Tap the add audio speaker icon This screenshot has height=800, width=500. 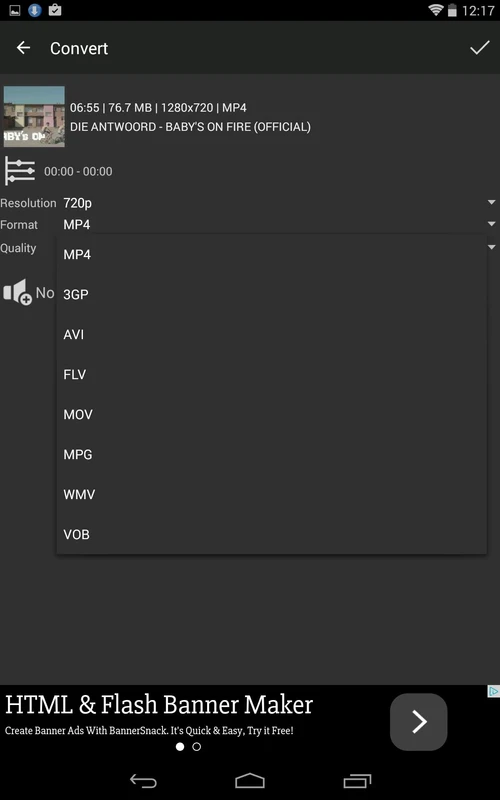point(17,292)
